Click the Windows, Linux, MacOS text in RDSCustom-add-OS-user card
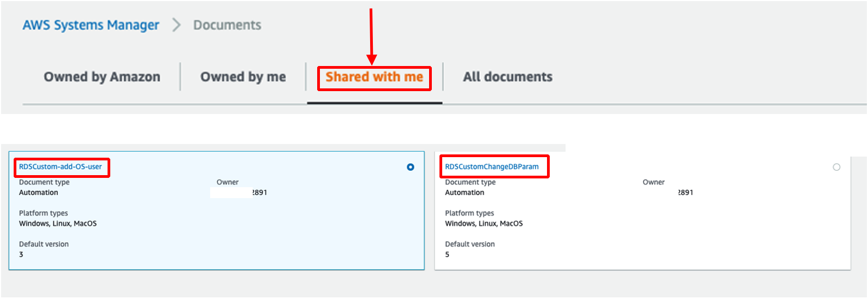Viewport: 868px width, 299px height. (58, 224)
